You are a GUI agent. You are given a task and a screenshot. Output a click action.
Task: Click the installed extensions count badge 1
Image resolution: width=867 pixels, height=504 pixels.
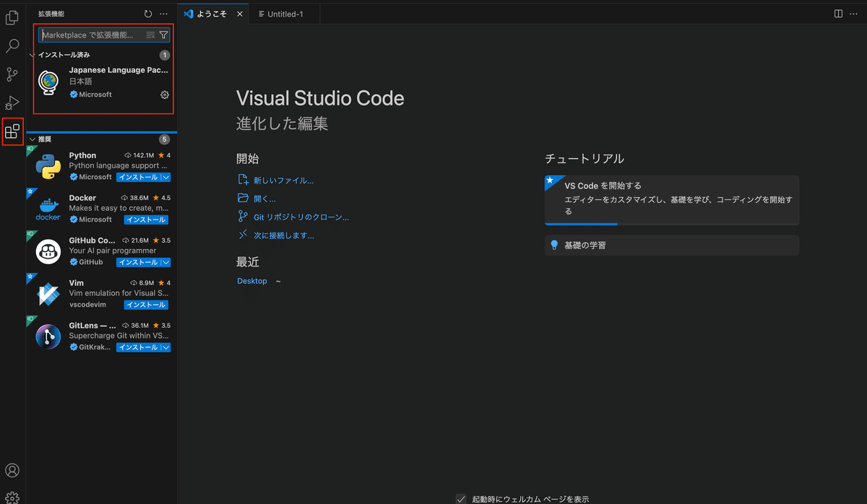point(165,55)
